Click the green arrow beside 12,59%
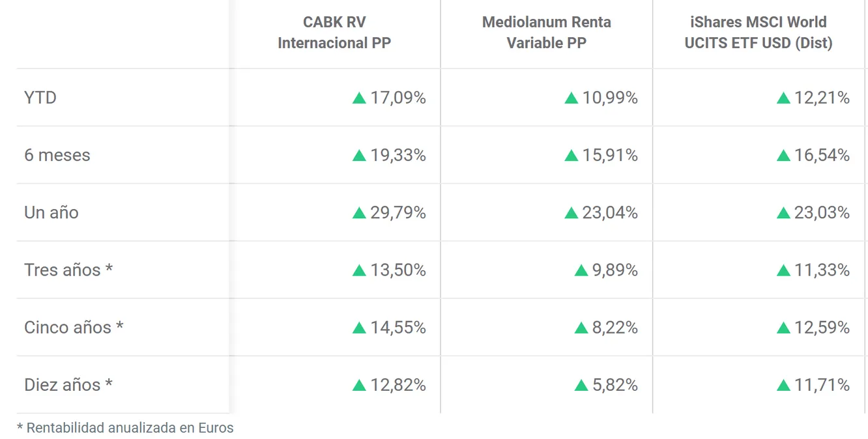Viewport: 868px width, 439px height. click(783, 328)
